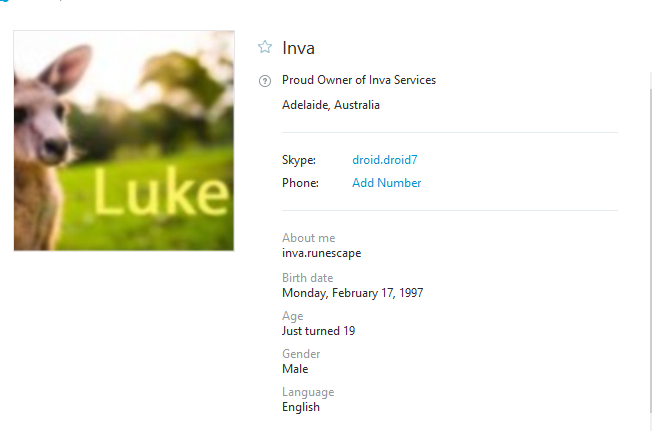Click the Add Number link

(386, 183)
